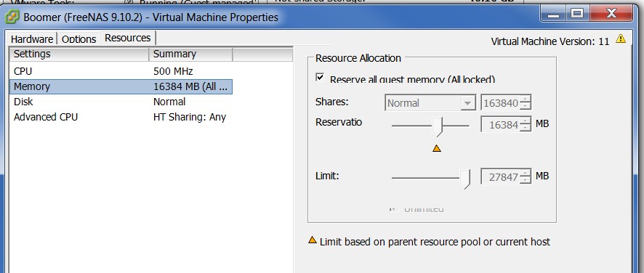
Task: Click the 500 MHz CPU summary value
Action: pyautogui.click(x=173, y=71)
